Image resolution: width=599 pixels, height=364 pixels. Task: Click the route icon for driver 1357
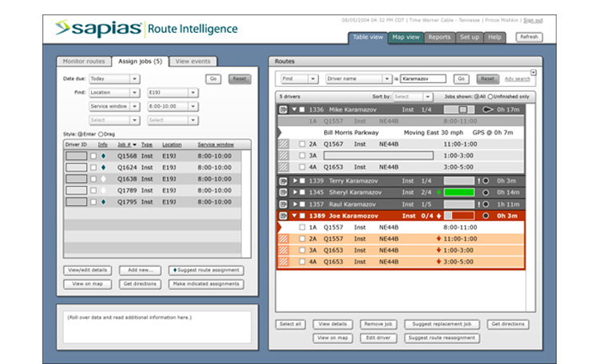click(283, 204)
